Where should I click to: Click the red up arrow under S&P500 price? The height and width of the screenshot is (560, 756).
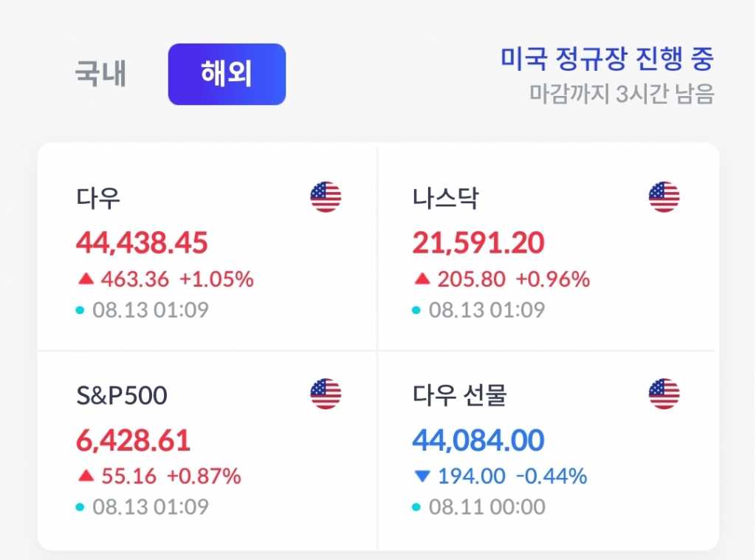86,477
